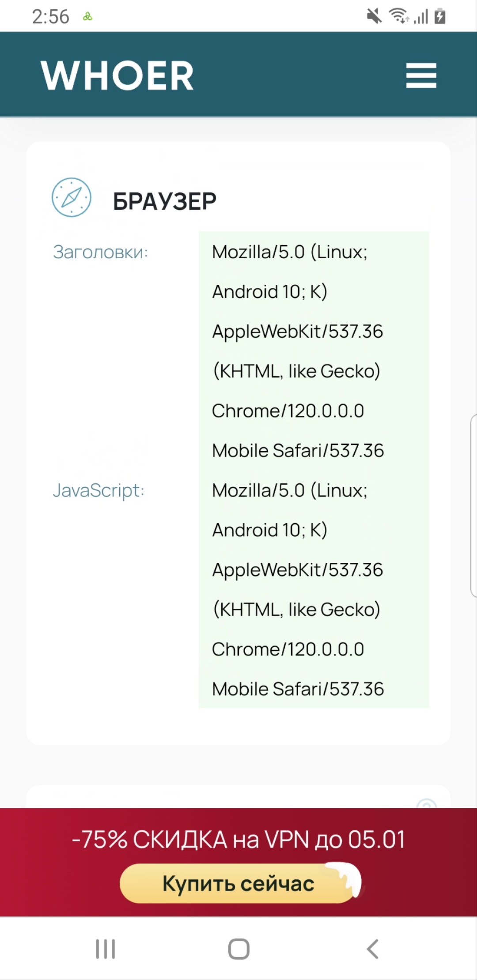The width and height of the screenshot is (477, 980).
Task: Tap the БРАУЗЕР section heading
Action: pyautogui.click(x=164, y=201)
